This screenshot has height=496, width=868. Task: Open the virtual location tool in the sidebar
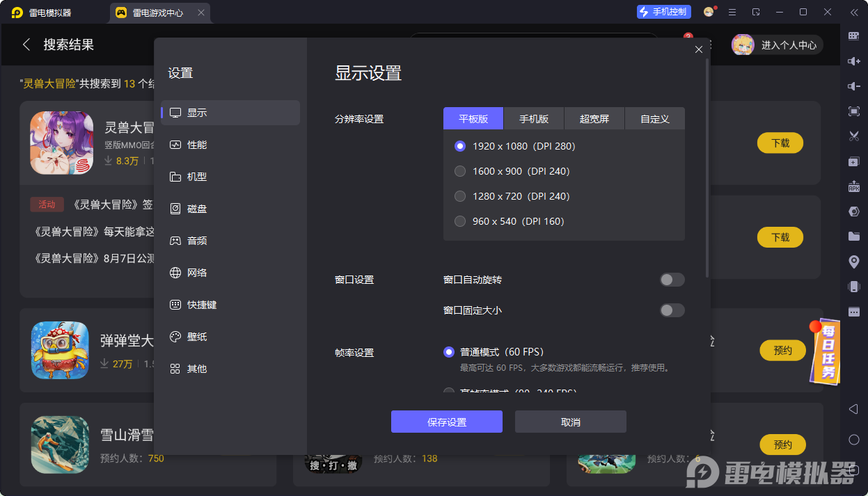853,261
